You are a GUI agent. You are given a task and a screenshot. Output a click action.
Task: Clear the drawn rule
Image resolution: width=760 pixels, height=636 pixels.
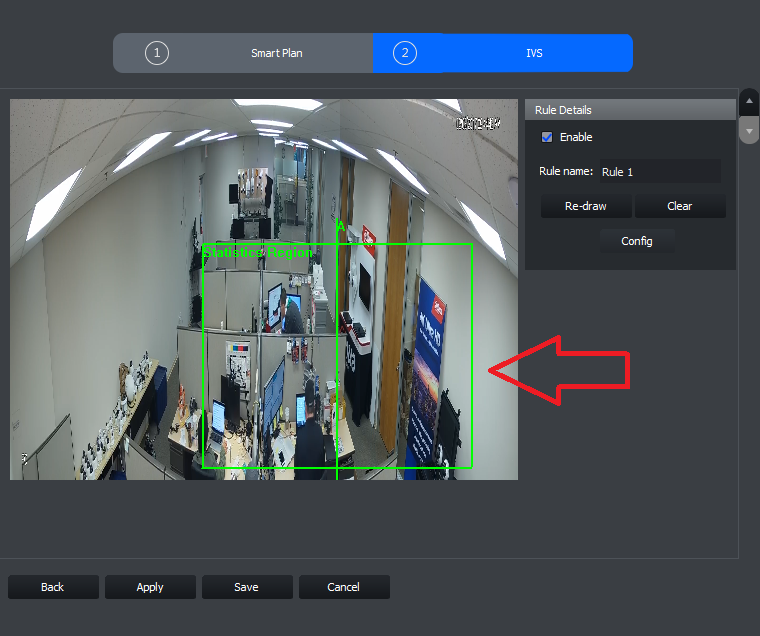point(680,206)
